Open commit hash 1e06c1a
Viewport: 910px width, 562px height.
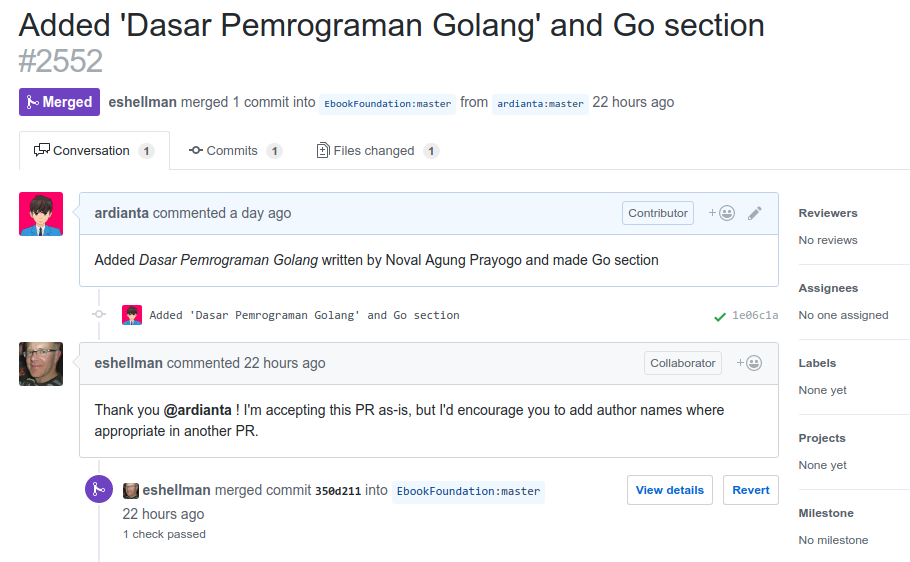(x=755, y=315)
